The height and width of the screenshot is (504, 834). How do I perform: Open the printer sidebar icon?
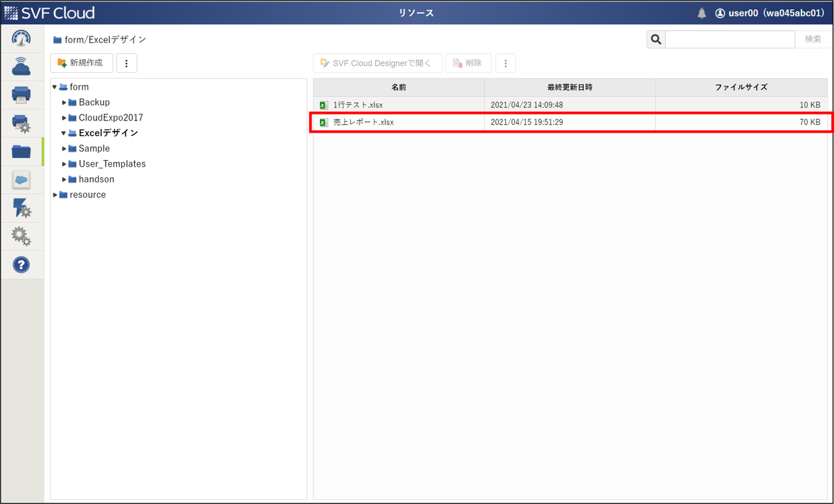click(22, 95)
